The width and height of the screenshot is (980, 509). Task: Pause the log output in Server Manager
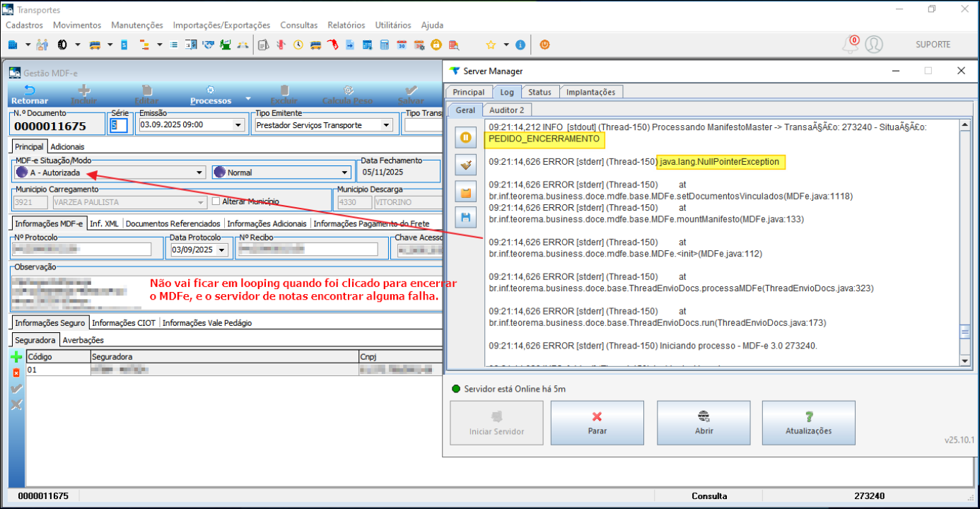point(465,137)
